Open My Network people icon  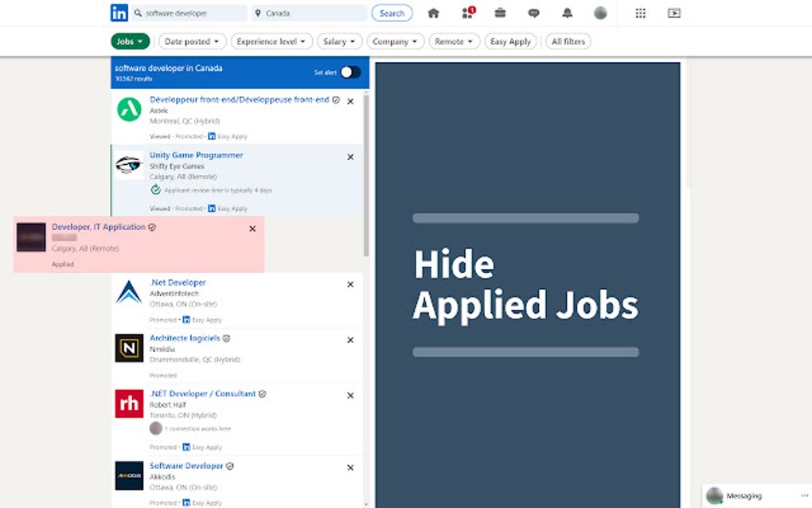pyautogui.click(x=467, y=13)
